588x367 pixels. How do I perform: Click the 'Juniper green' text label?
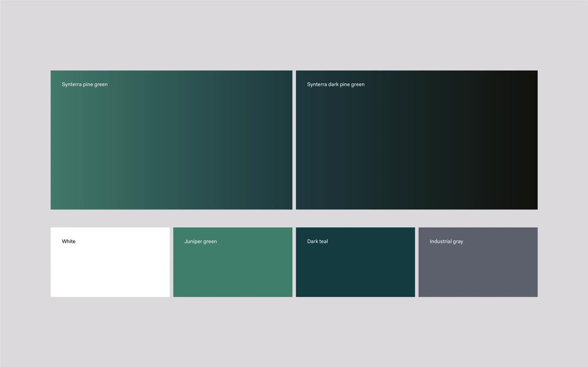pos(201,241)
